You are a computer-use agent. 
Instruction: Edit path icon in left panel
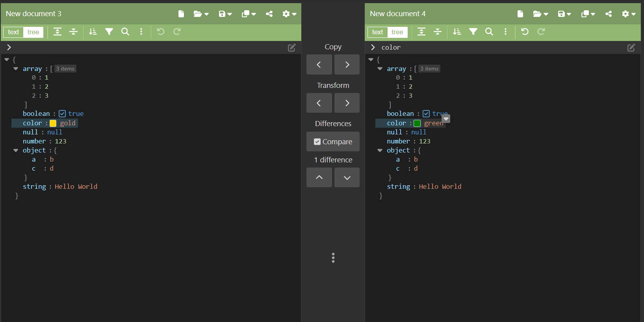(292, 48)
